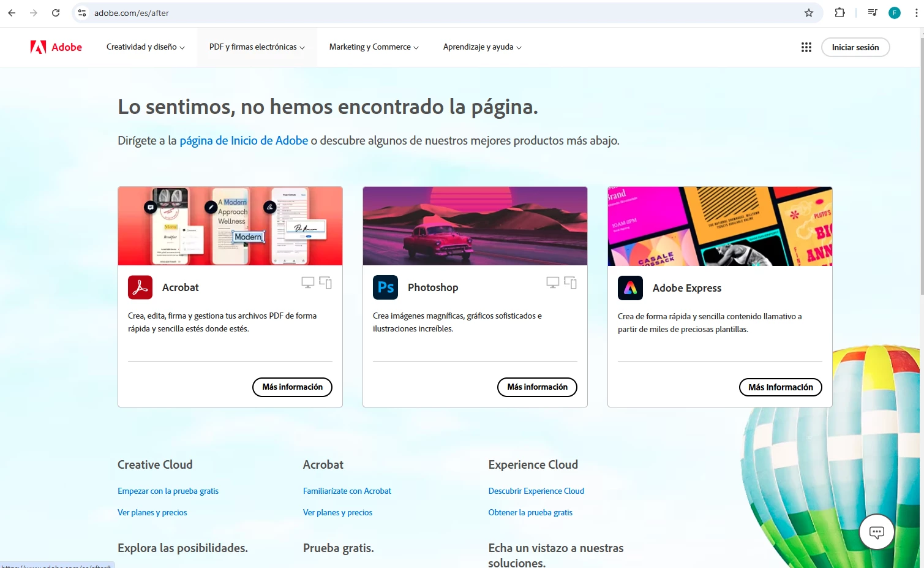Open Descubrir Experience Cloud link
924x568 pixels.
pyautogui.click(x=536, y=491)
